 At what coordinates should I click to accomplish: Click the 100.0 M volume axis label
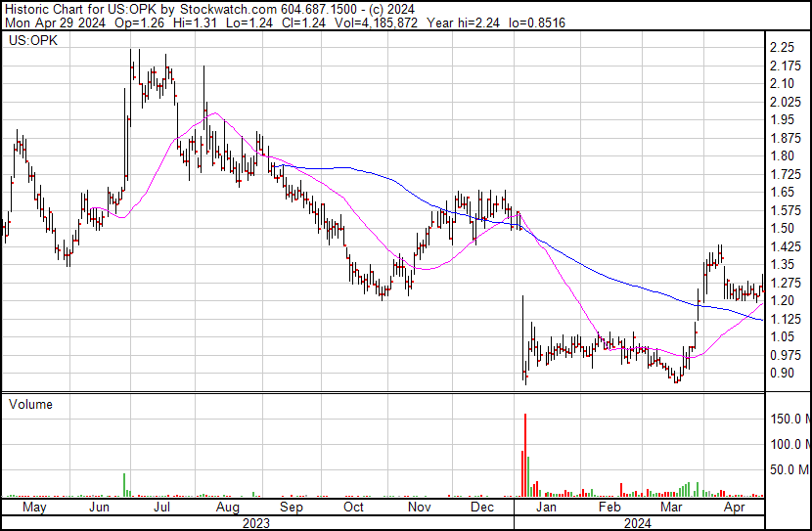(789, 444)
